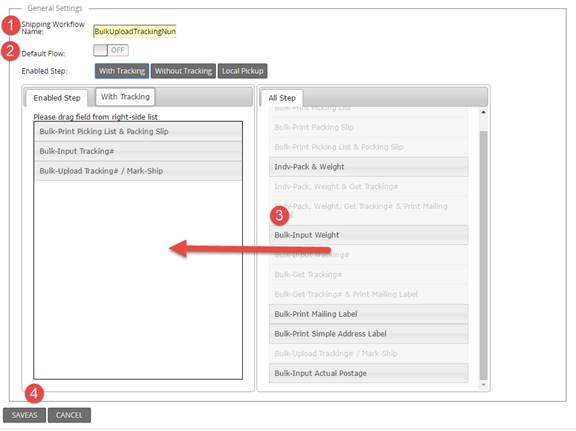Select Bulk-Upload Tracking# / Mark-Ship enabled step
The height and width of the screenshot is (431, 576).
pyautogui.click(x=138, y=171)
